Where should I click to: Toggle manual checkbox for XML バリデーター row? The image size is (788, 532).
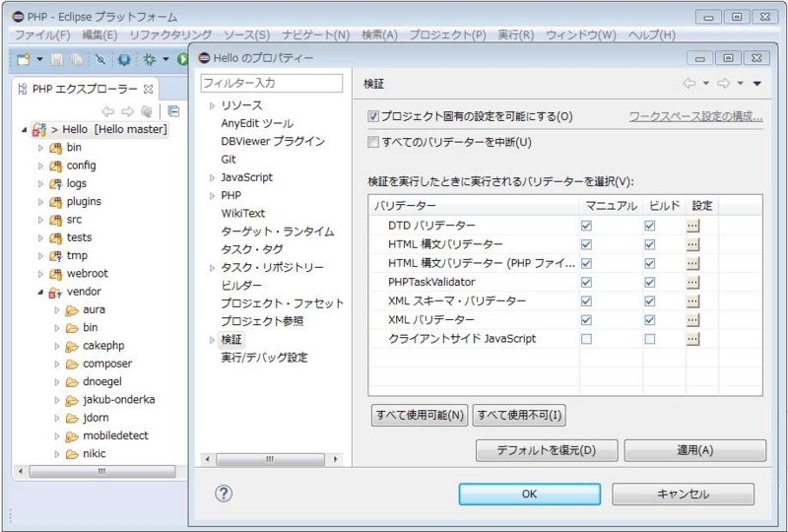point(586,320)
